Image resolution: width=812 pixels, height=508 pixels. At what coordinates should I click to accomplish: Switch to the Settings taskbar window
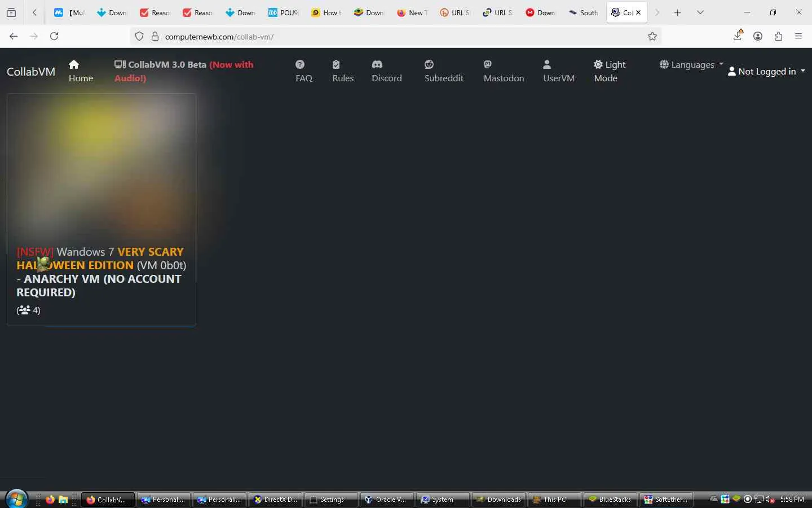click(330, 500)
